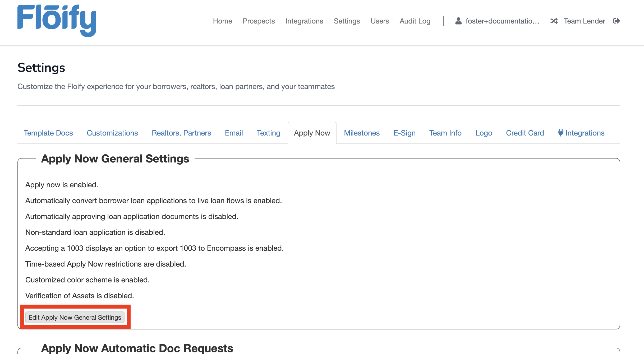Open Home in top navigation

point(222,21)
